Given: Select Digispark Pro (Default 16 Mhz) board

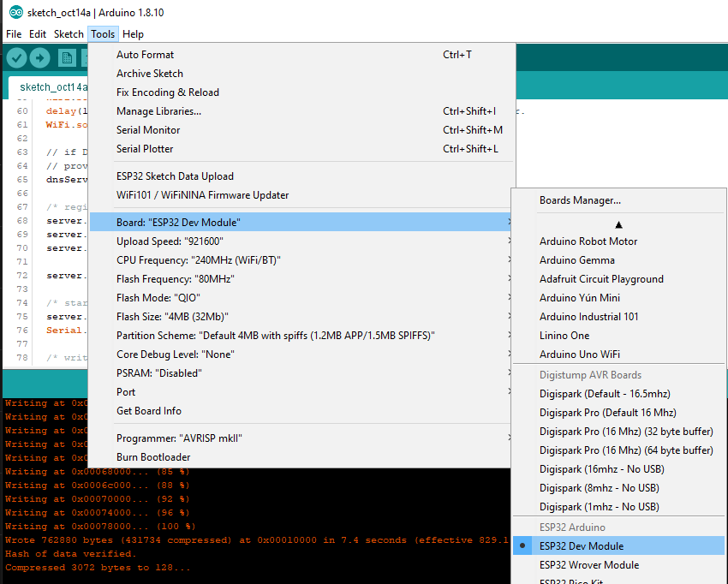Looking at the screenshot, I should tap(618, 413).
